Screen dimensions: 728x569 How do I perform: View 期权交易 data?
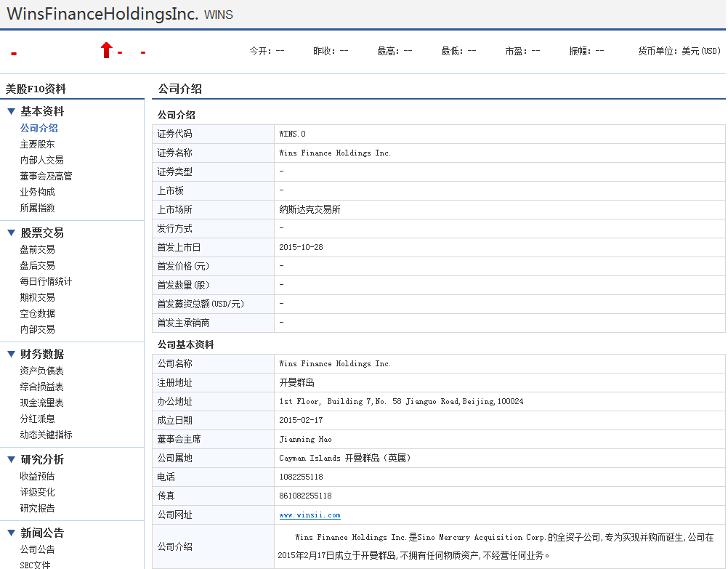37,297
